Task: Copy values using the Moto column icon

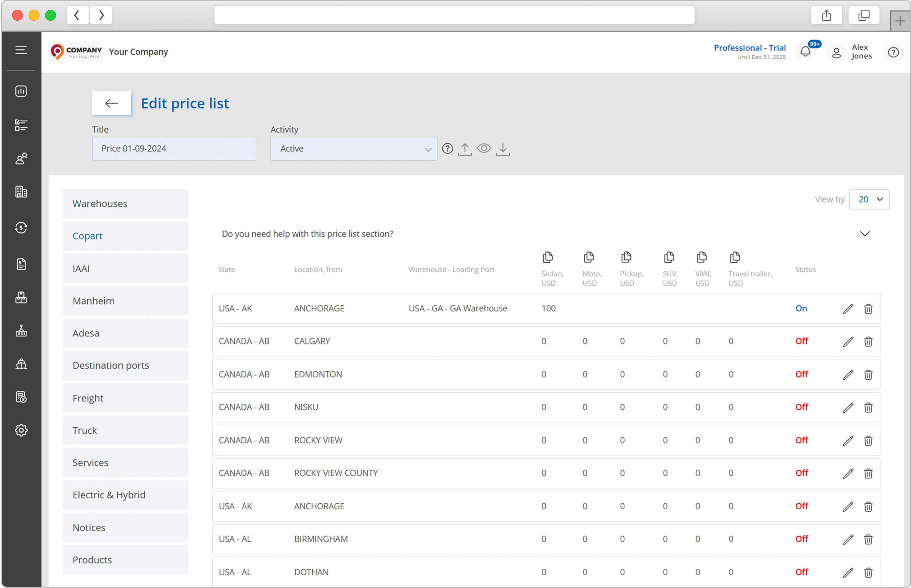Action: click(588, 257)
